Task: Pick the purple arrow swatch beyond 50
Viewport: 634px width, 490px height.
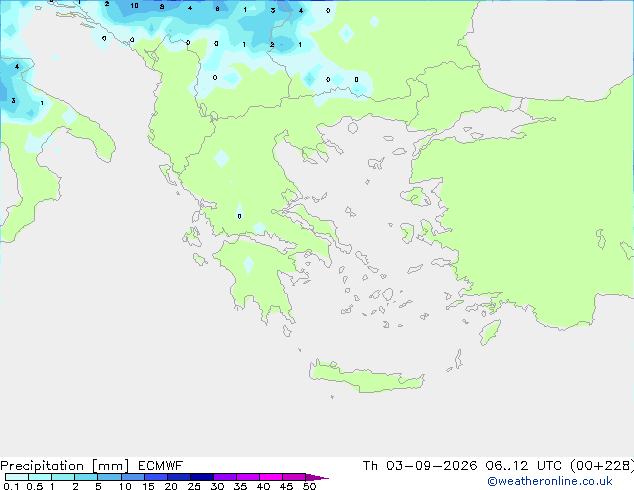Action: pos(317,477)
